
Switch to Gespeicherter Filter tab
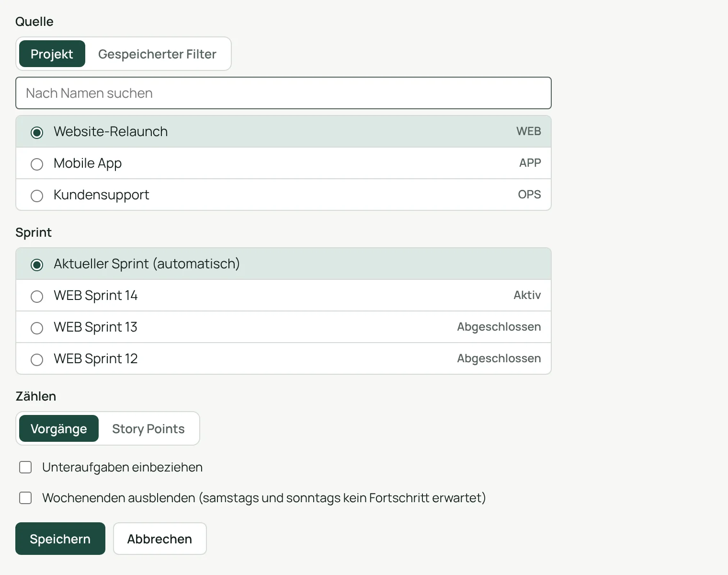[x=157, y=54]
